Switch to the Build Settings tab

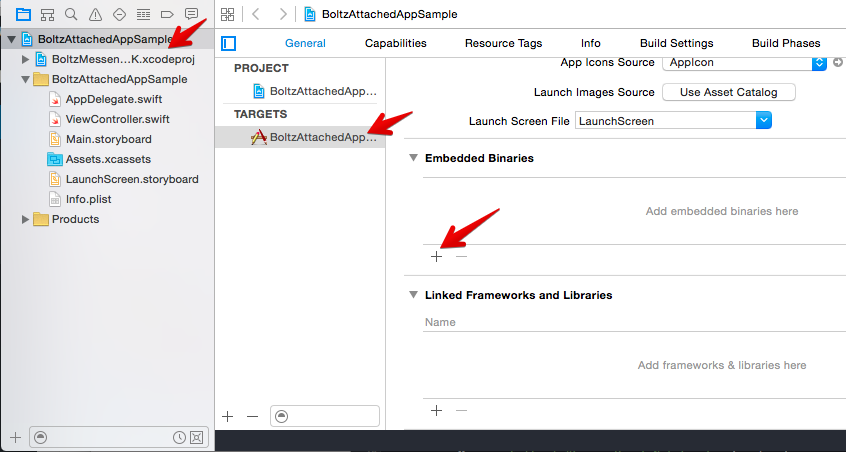click(677, 43)
